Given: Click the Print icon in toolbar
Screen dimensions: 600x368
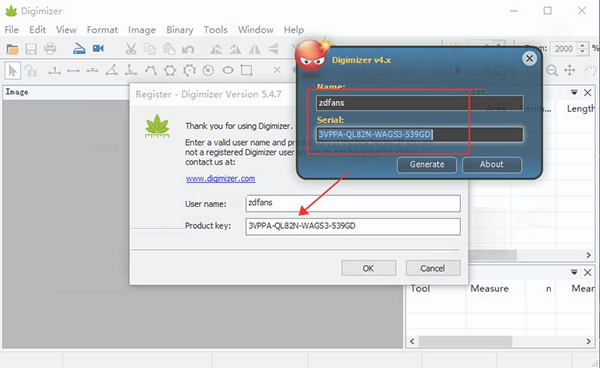Looking at the screenshot, I should point(50,49).
